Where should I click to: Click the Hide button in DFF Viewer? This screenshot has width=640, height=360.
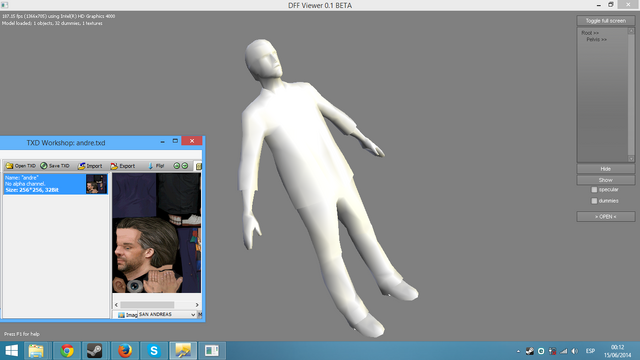(606, 169)
